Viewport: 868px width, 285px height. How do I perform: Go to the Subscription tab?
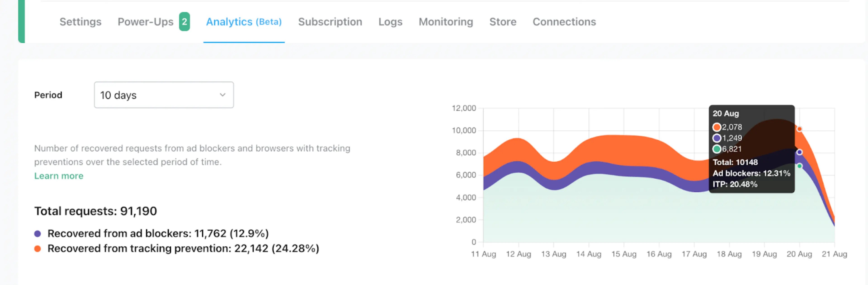click(330, 21)
